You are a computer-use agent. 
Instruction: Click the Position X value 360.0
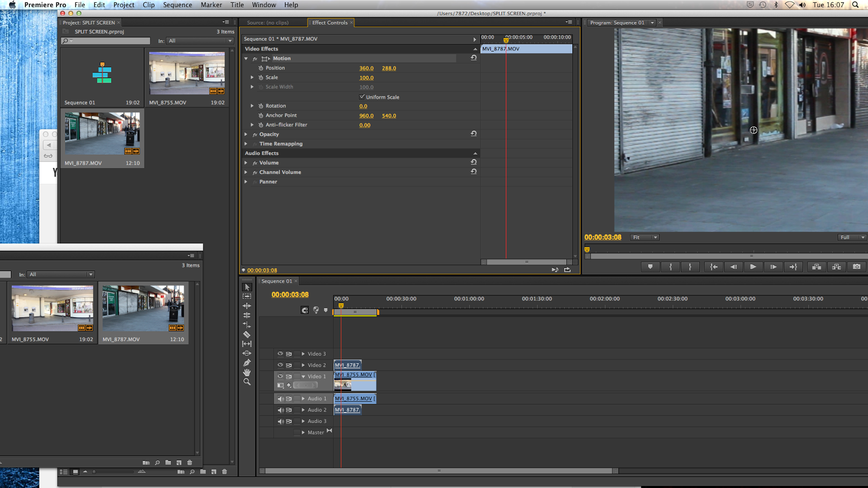(366, 68)
